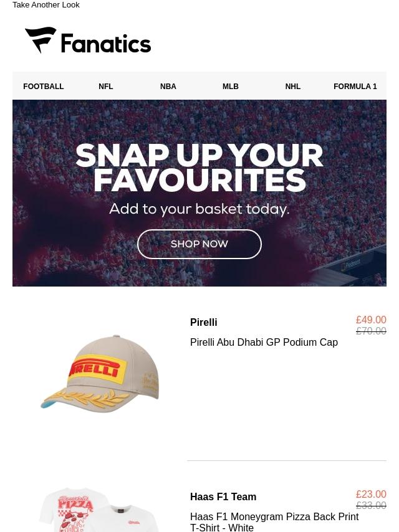Open Haas F1 Moneygram Pizza T-Shirt link
The height and width of the screenshot is (532, 399).
[274, 522]
